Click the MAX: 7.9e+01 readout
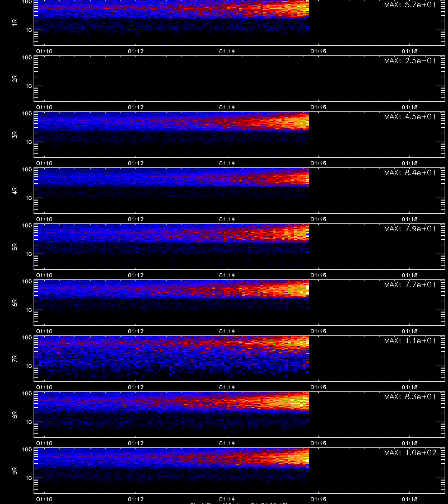Screen dimensions: 448x504 (410, 228)
